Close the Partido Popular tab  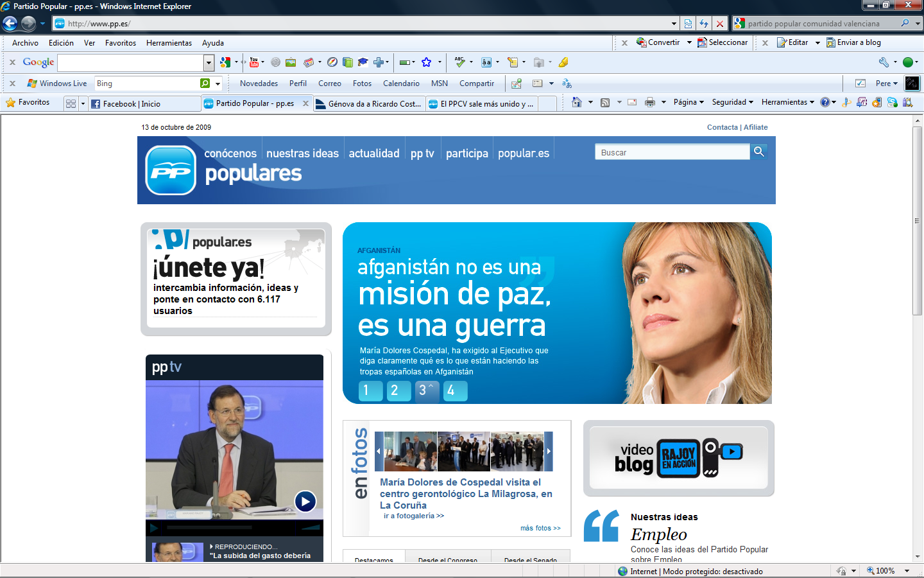coord(305,103)
